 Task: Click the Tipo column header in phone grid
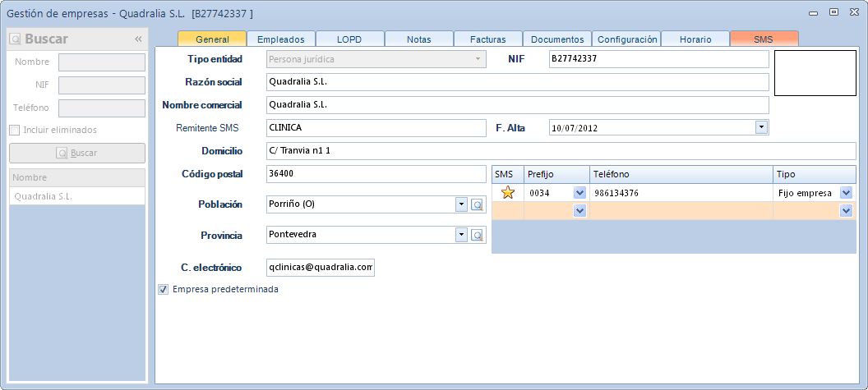point(815,174)
